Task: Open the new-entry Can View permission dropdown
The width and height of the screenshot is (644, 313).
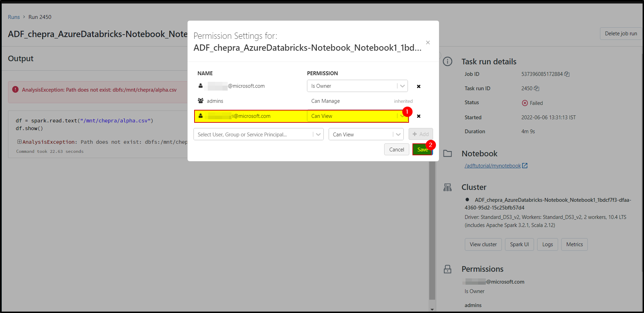Action: (x=366, y=134)
